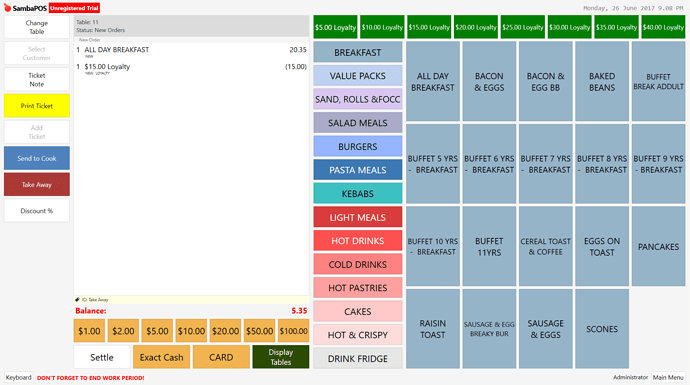Apply the $15.00 Loyalty button
Image resolution: width=690 pixels, height=385 pixels.
click(x=429, y=27)
